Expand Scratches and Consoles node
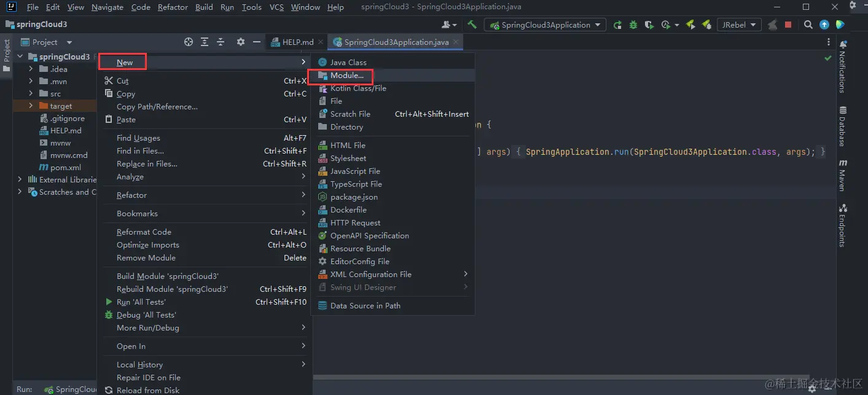This screenshot has width=868, height=395. tap(20, 192)
